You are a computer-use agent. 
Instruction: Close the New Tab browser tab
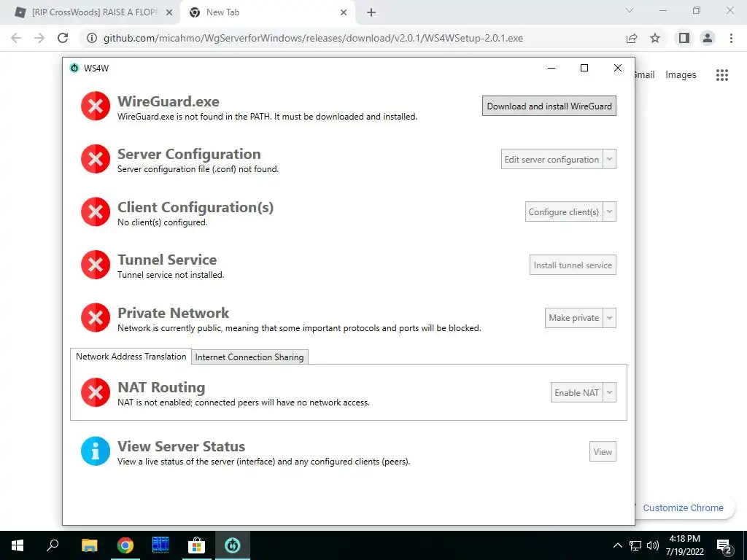[344, 12]
